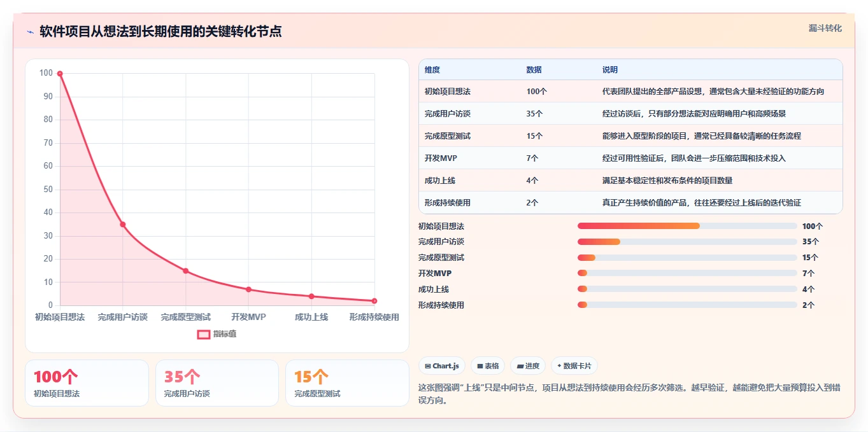This screenshot has height=432, width=868.
Task: Open the 15个 完成原型测试 data card
Action: click(x=347, y=383)
